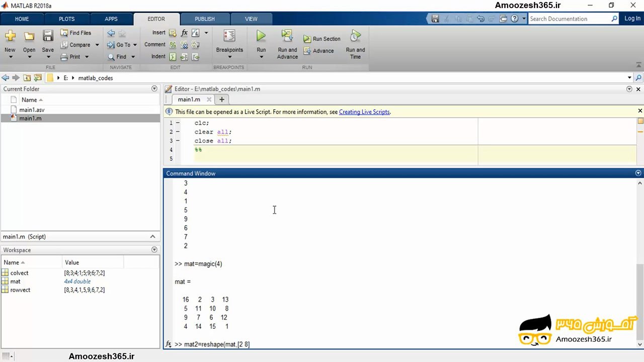Switch to the PLOTS tab

point(66,19)
